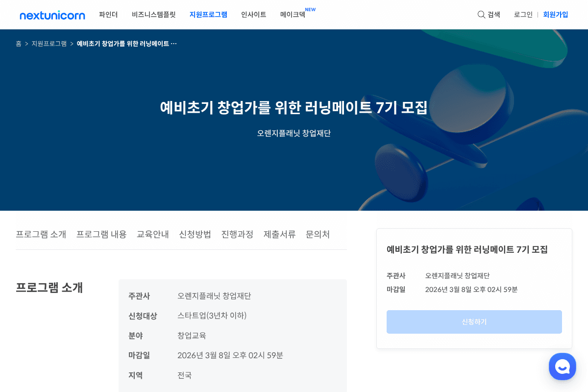Open the chat support bubble
588x392 pixels.
click(563, 367)
